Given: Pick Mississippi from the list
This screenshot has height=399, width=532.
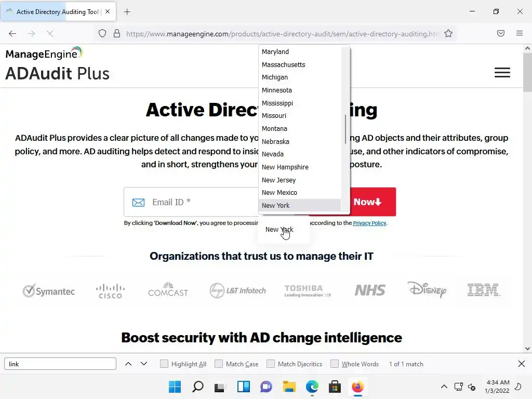Looking at the screenshot, I should tap(300, 103).
